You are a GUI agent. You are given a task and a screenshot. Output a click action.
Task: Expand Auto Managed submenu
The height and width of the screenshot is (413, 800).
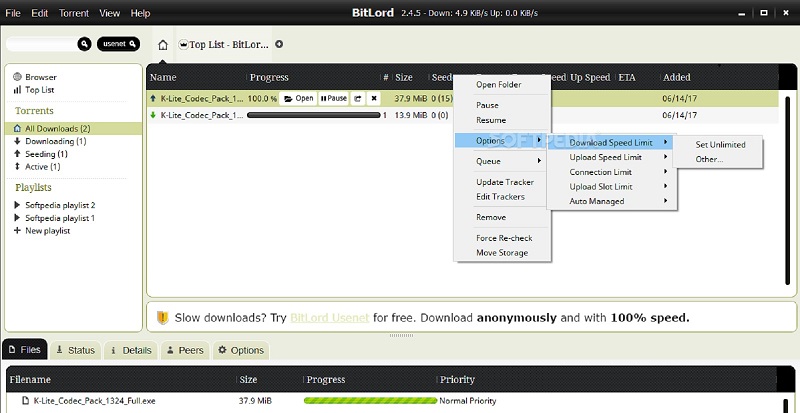611,202
